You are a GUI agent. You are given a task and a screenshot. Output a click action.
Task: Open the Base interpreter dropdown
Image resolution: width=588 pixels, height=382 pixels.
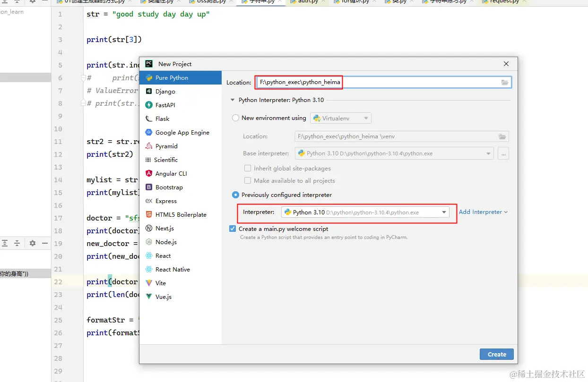(394, 153)
